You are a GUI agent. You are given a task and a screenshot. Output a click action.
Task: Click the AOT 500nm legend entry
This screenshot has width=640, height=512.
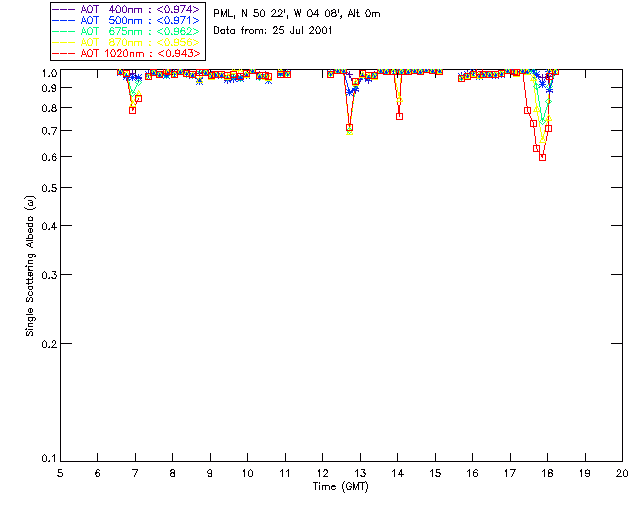pos(126,20)
